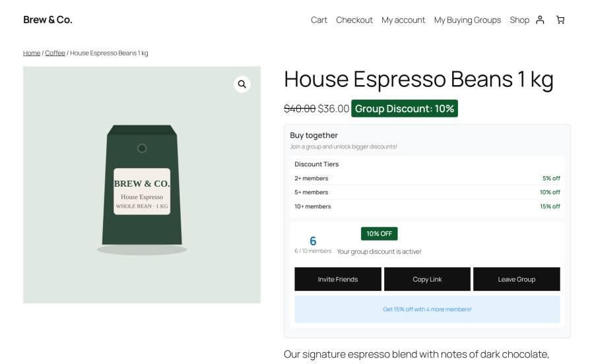Click 'Your group discount is active!' text
This screenshot has width=594, height=364.
(x=379, y=252)
